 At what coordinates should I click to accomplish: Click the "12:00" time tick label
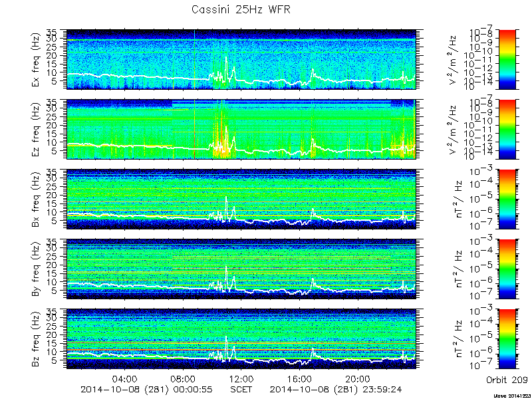(x=241, y=378)
